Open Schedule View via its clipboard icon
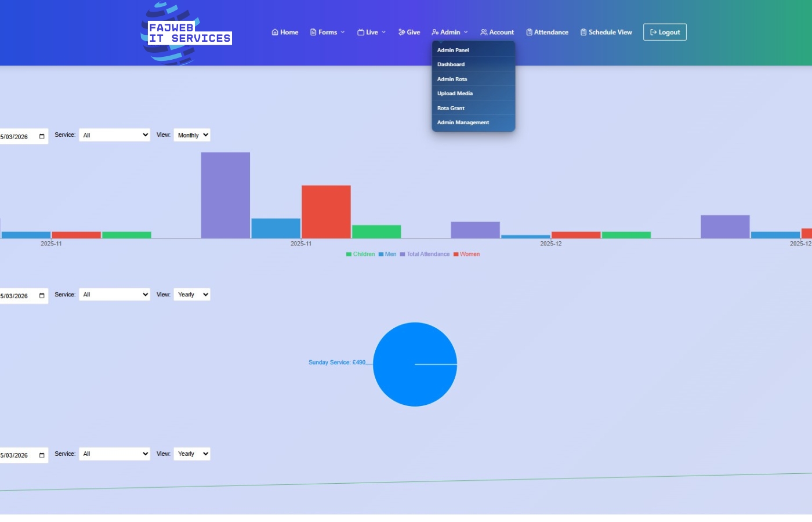This screenshot has height=522, width=812. click(583, 32)
